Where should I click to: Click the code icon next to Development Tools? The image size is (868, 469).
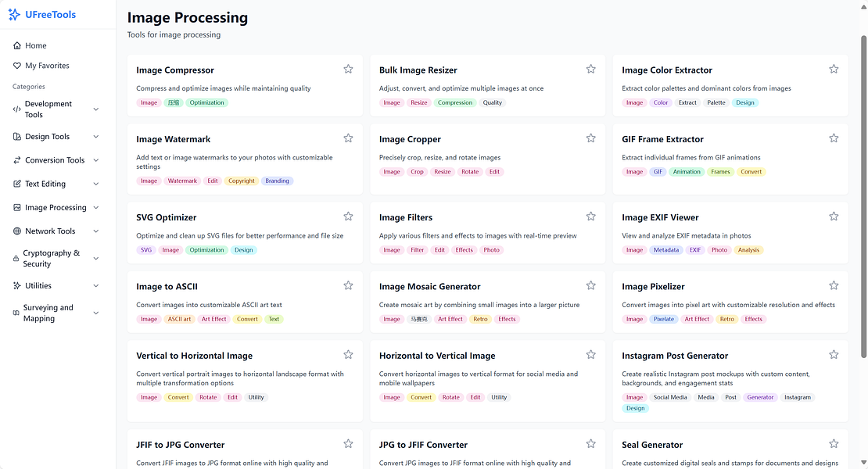pos(15,109)
